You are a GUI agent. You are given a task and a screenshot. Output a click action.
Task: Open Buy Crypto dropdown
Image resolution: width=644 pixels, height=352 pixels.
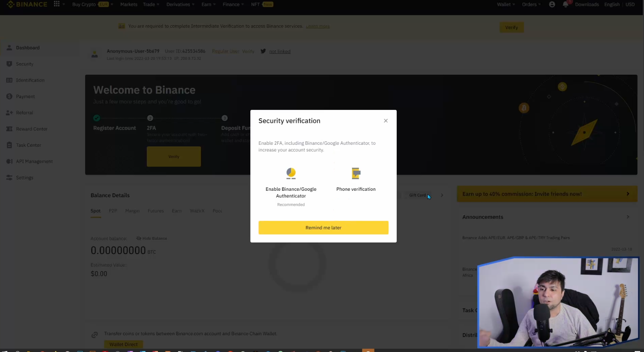point(92,5)
